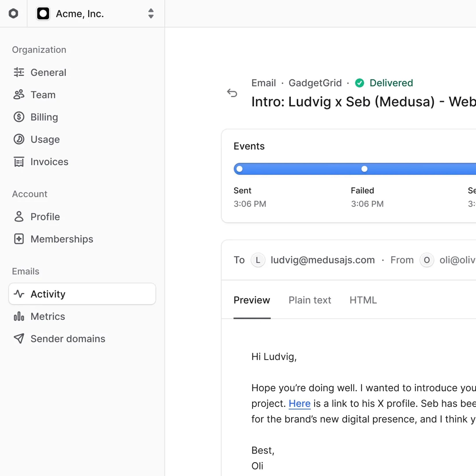Switch to the HTML tab
Screen dimensions: 476x476
point(363,300)
